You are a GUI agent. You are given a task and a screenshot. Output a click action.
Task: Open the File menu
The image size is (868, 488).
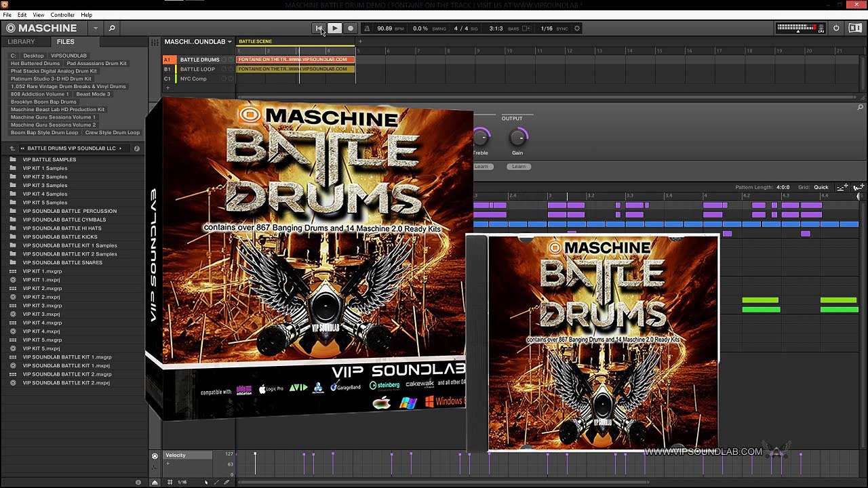click(x=7, y=15)
